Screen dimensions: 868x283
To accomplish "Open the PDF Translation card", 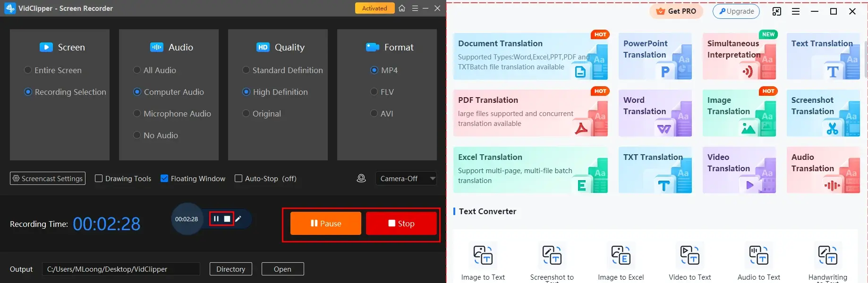I will [530, 113].
